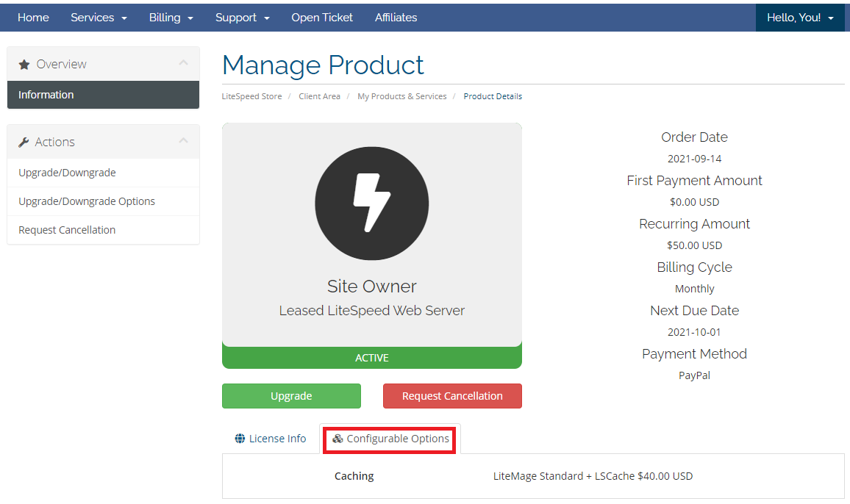Click the Payment Method label

(694, 354)
